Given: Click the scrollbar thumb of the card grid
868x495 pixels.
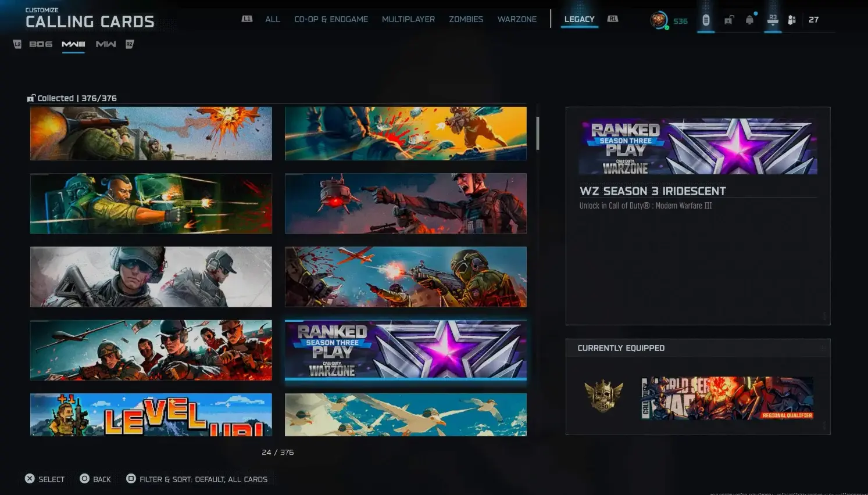Looking at the screenshot, I should [538, 133].
